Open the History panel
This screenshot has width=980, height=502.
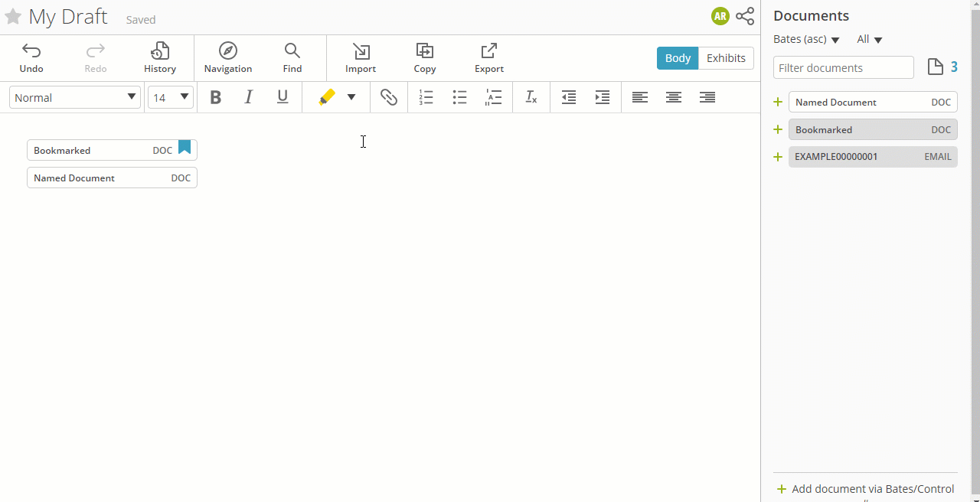point(160,58)
